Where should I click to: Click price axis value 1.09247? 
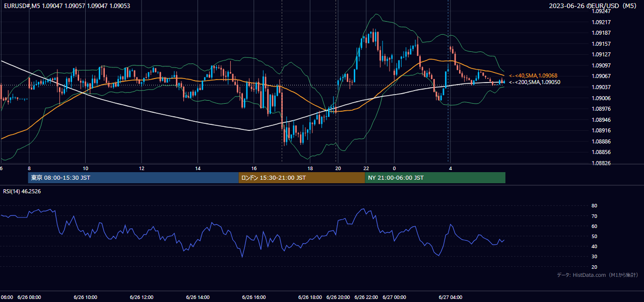coord(601,11)
